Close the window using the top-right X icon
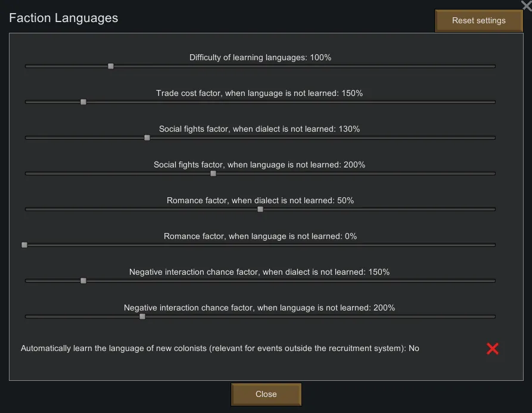Screen dimensions: 532x413 526,5
